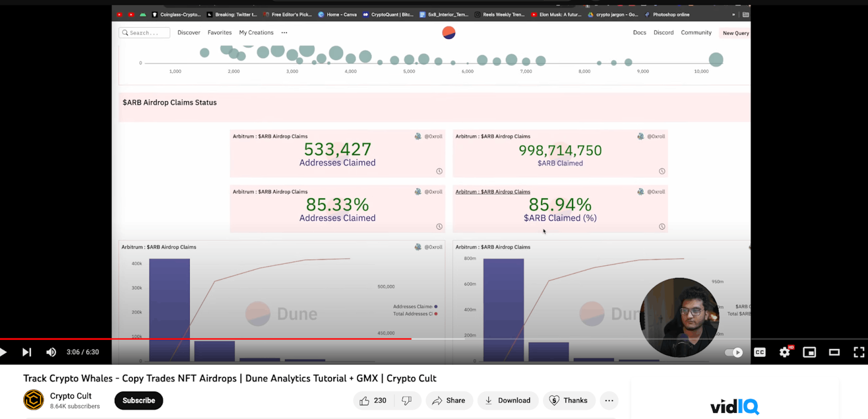Open the clock history icon on Addresses Claimed card
The height and width of the screenshot is (419, 868).
point(439,171)
